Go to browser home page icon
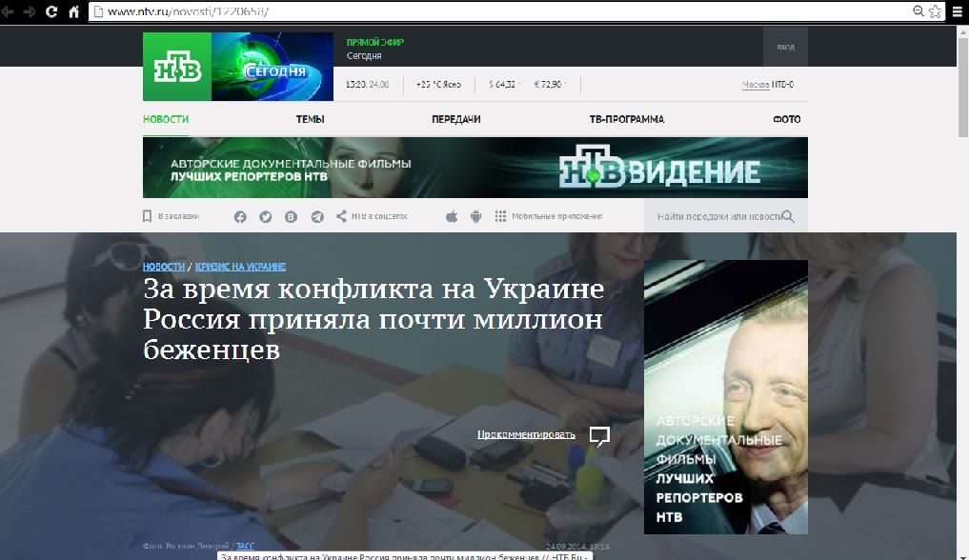 pyautogui.click(x=73, y=11)
